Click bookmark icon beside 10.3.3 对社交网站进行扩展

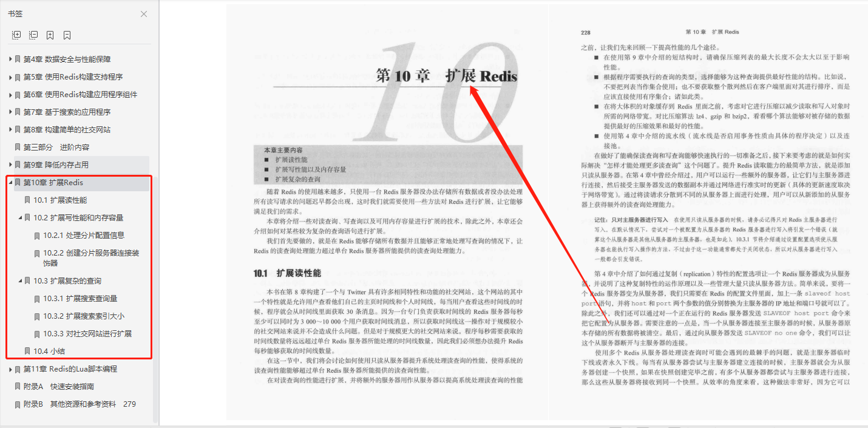37,334
